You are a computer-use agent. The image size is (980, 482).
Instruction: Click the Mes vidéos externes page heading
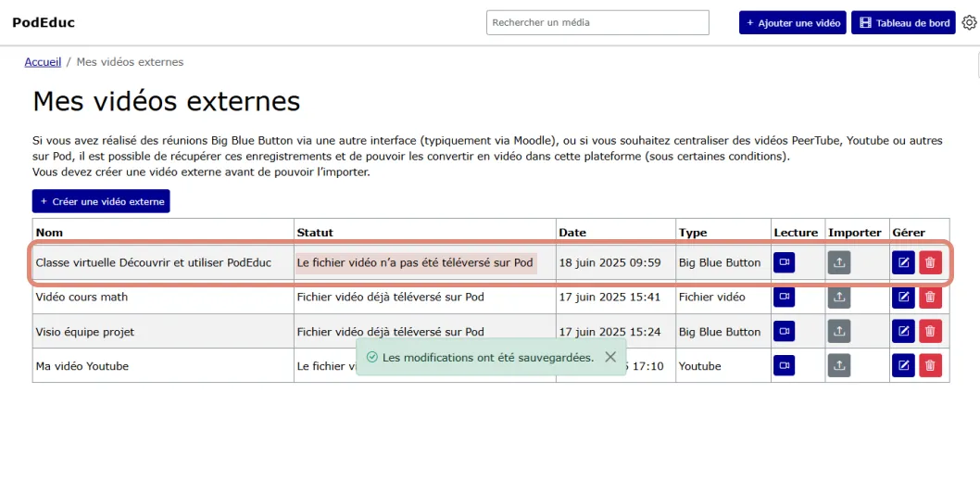pos(166,101)
